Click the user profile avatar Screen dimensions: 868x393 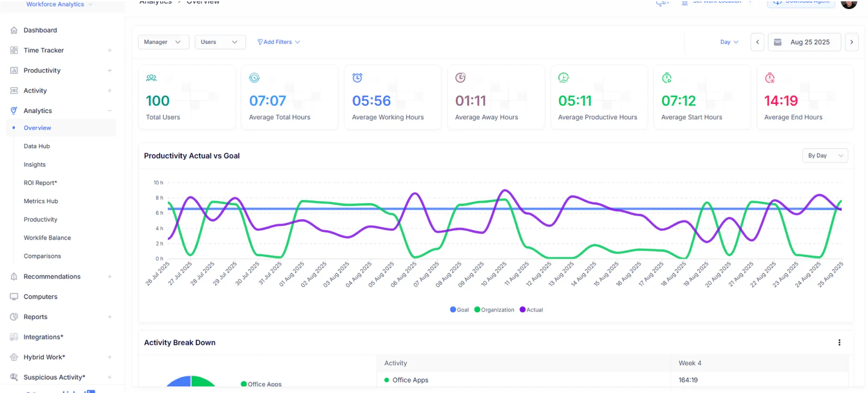[849, 3]
